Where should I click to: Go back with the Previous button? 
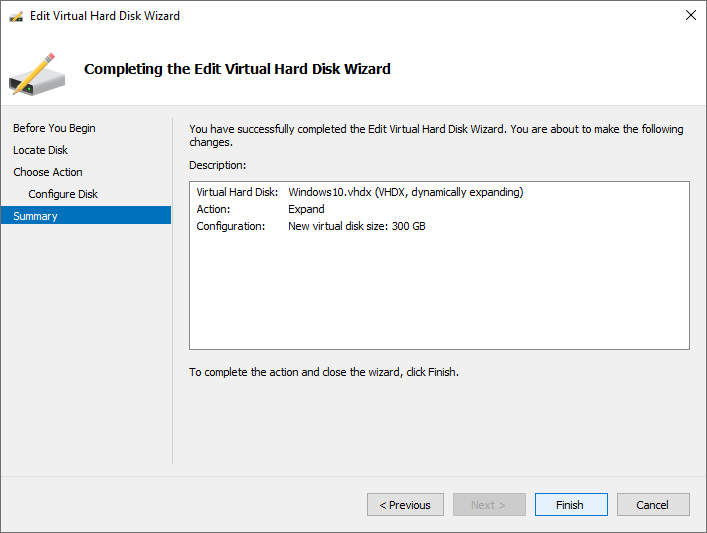(405, 505)
